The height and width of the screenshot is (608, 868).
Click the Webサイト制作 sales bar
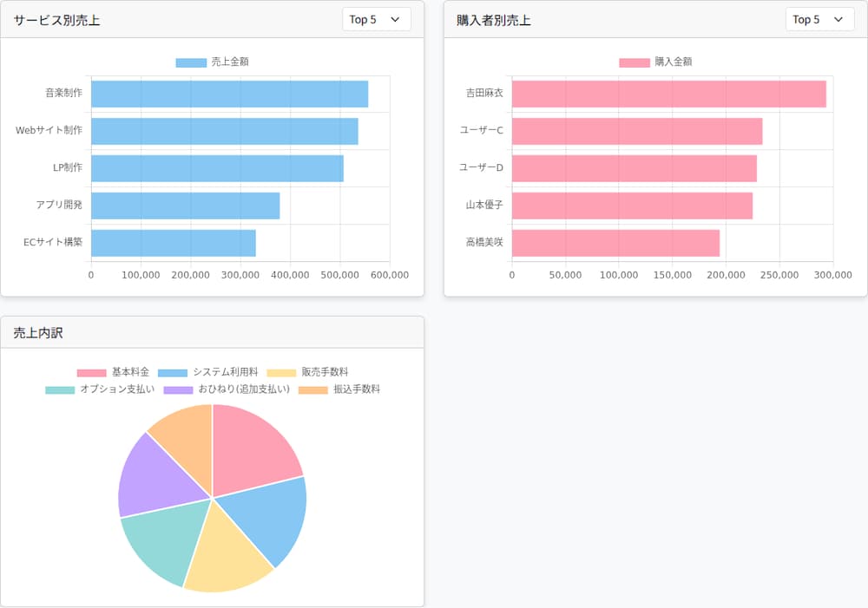tap(225, 131)
